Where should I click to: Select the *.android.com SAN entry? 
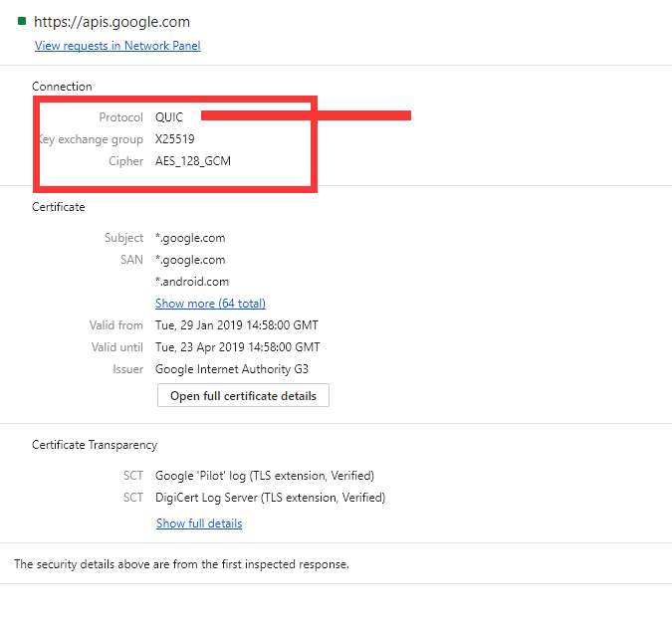coord(192,282)
